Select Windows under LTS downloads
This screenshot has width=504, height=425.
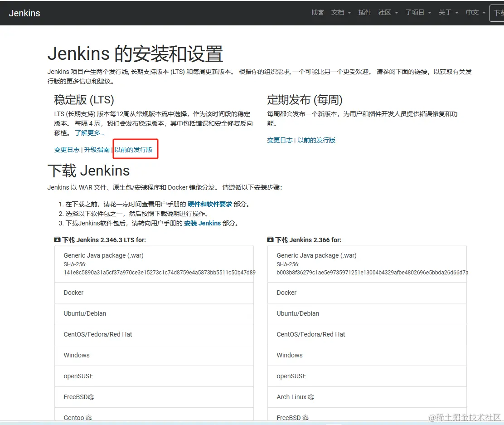pos(154,356)
